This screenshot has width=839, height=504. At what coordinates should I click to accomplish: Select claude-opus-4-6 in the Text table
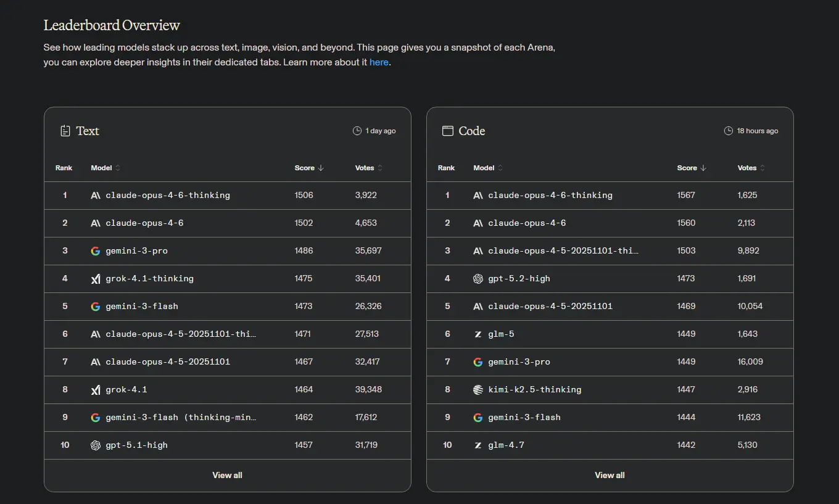[144, 223]
